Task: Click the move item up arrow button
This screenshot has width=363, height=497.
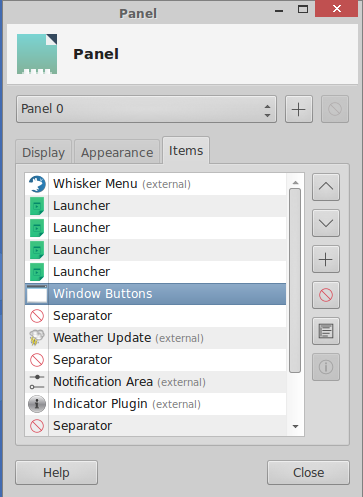Action: [326, 187]
